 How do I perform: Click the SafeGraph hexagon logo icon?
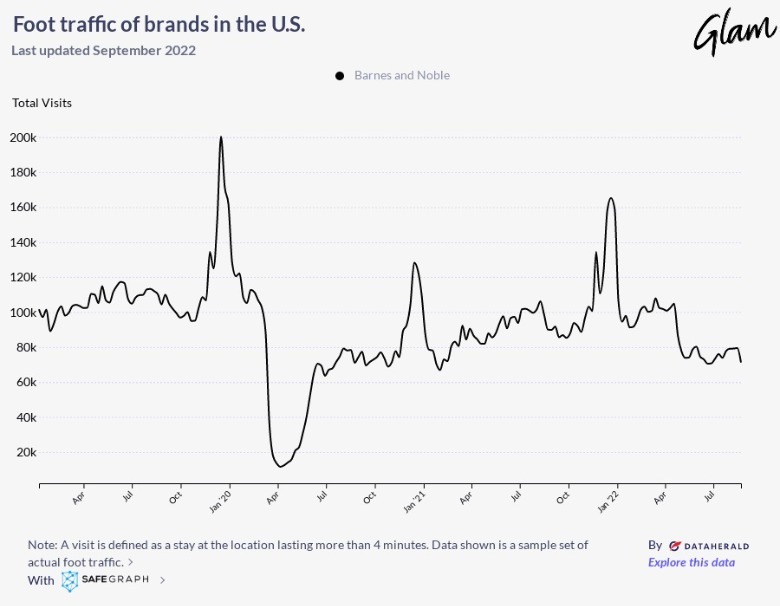click(x=71, y=580)
